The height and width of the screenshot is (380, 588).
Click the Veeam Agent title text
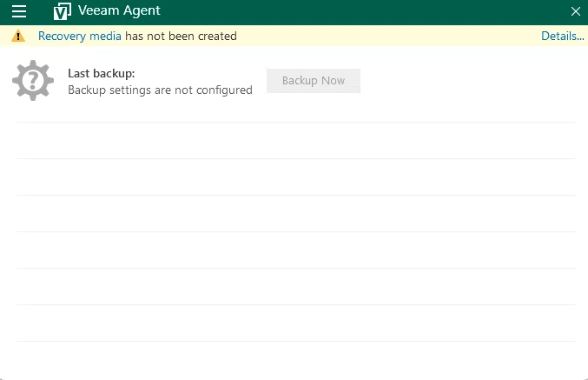click(119, 10)
